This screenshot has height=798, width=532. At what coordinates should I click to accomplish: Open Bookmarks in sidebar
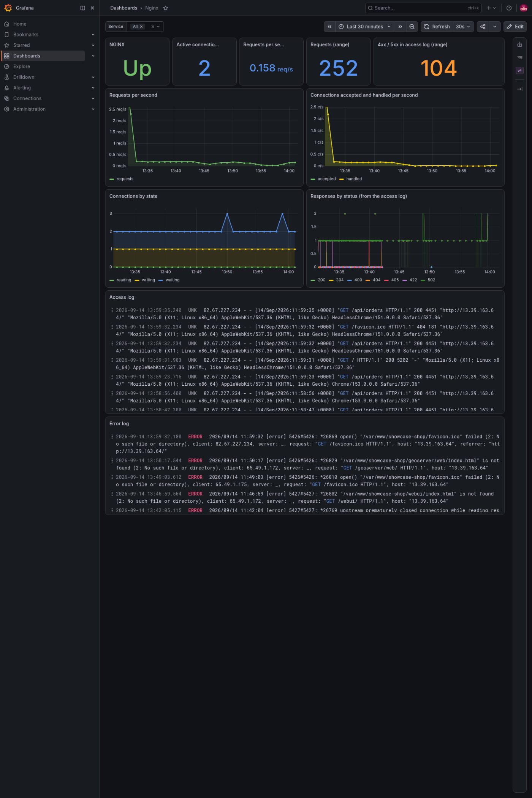(x=26, y=35)
